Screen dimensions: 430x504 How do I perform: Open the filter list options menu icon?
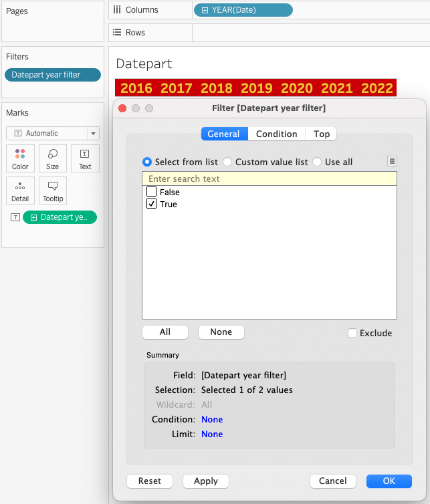(x=392, y=161)
